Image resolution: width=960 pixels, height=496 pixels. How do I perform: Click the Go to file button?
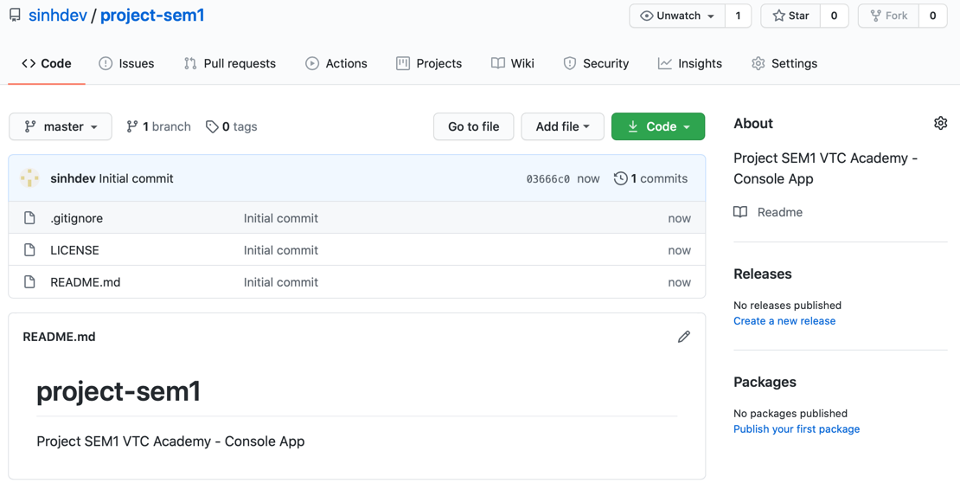473,127
